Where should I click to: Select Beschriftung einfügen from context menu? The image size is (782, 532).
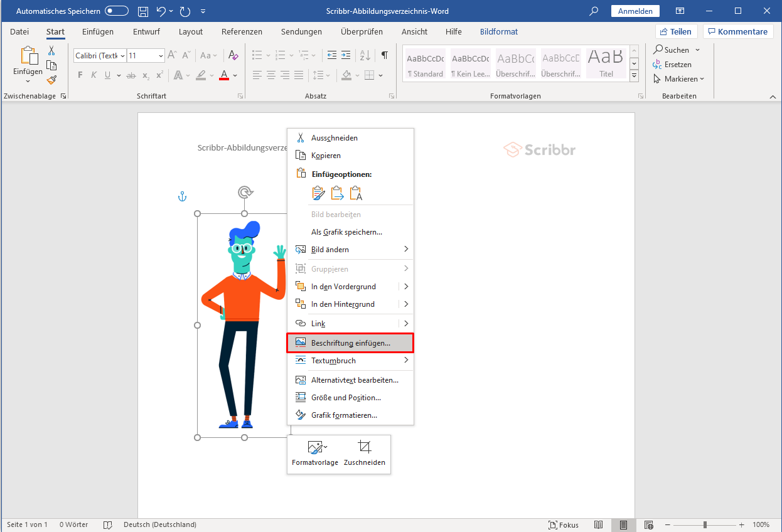pos(350,343)
